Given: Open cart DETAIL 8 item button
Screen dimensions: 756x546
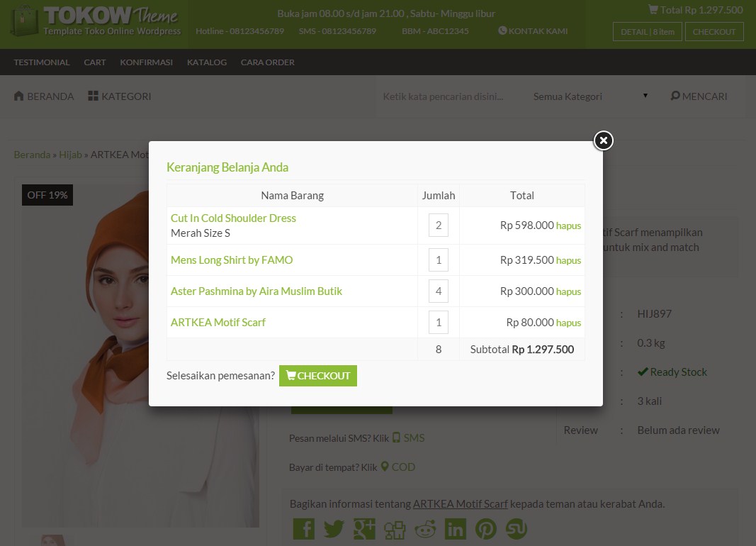Looking at the screenshot, I should pyautogui.click(x=647, y=32).
